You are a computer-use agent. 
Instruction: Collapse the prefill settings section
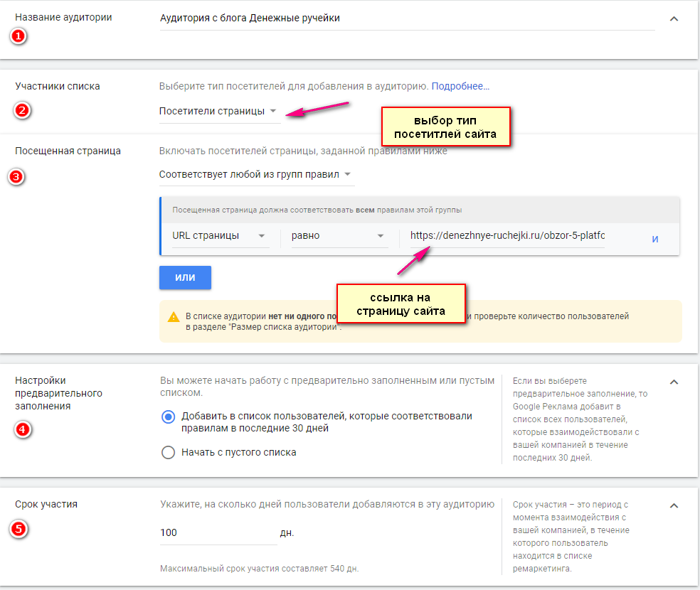tap(674, 382)
